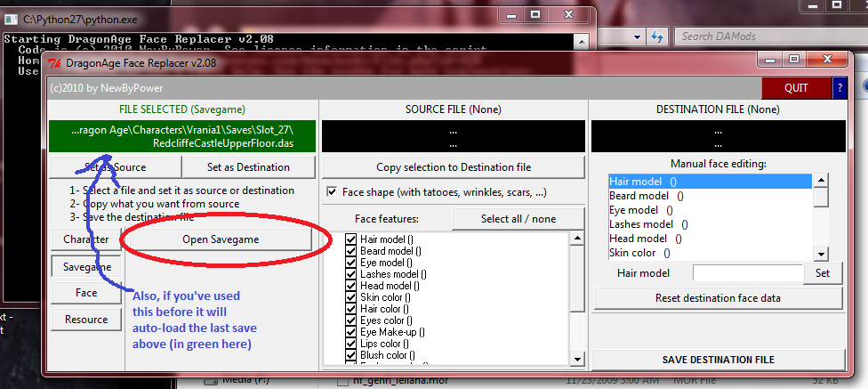Select the Character mode button
The image size is (868, 389).
pos(85,239)
